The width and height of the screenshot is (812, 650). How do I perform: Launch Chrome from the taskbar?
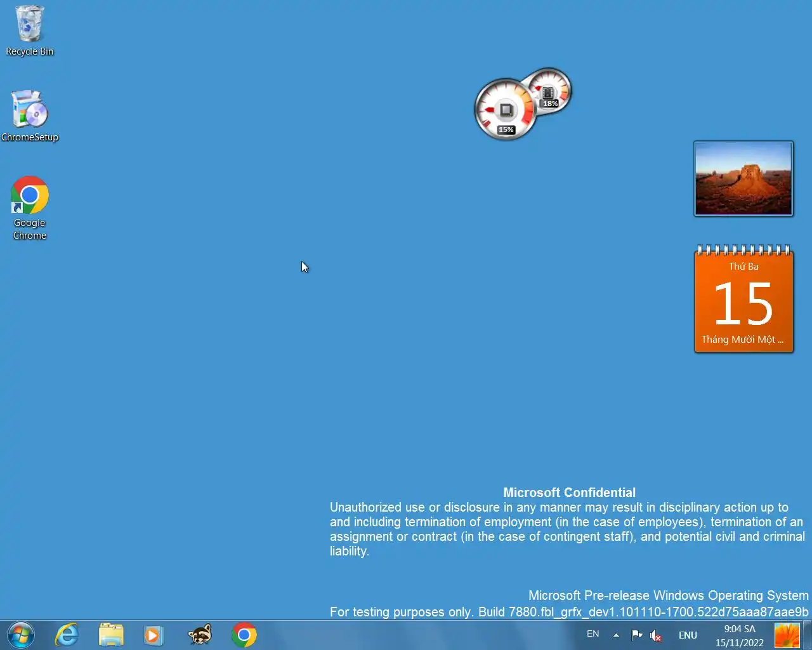coord(244,635)
